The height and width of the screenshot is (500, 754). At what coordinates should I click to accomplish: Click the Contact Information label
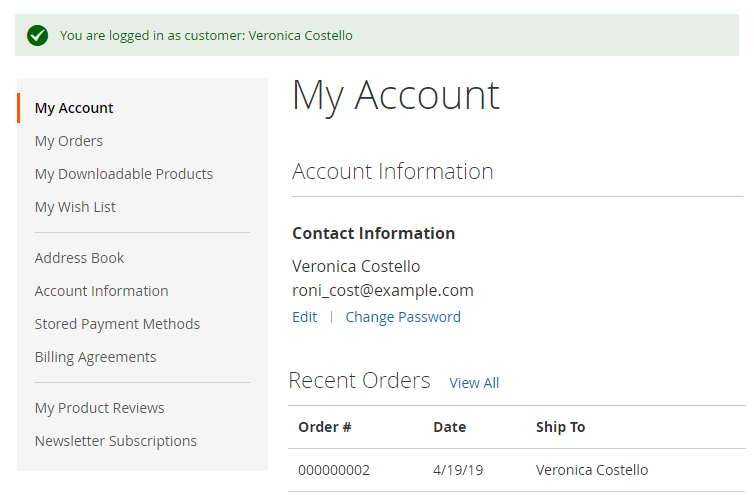[374, 234]
